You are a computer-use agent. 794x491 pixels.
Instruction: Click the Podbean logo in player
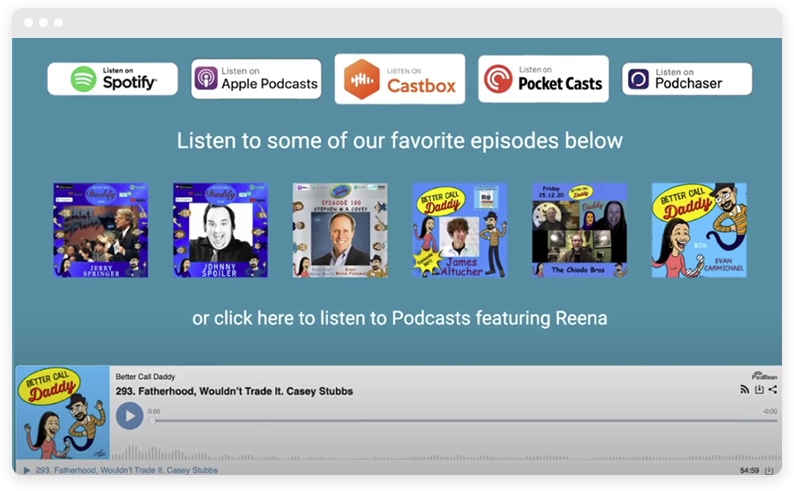point(765,376)
